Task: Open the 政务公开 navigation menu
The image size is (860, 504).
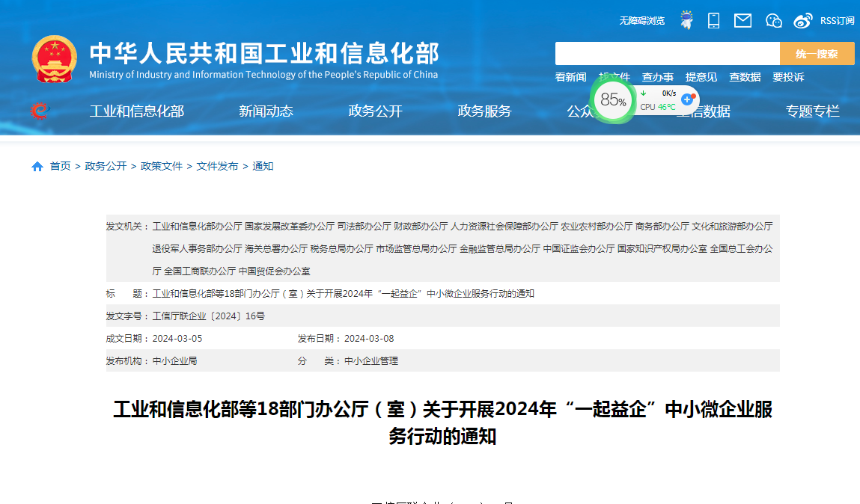Action: pos(375,111)
